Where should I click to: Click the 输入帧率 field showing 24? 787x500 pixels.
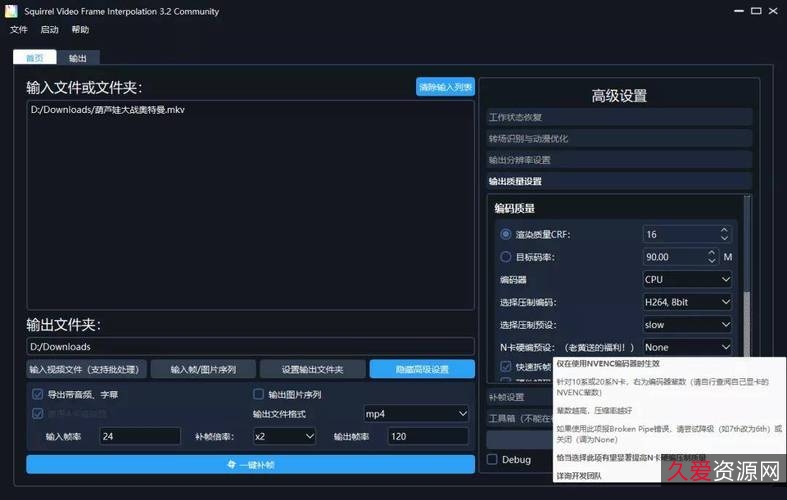tap(140, 436)
